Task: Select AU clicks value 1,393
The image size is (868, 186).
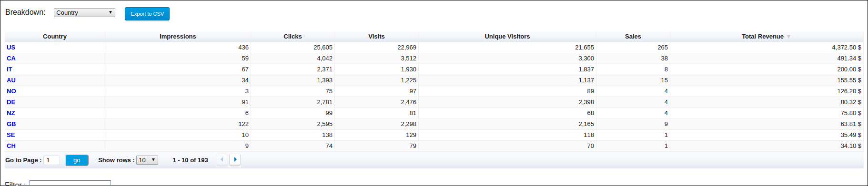Action: (x=324, y=80)
